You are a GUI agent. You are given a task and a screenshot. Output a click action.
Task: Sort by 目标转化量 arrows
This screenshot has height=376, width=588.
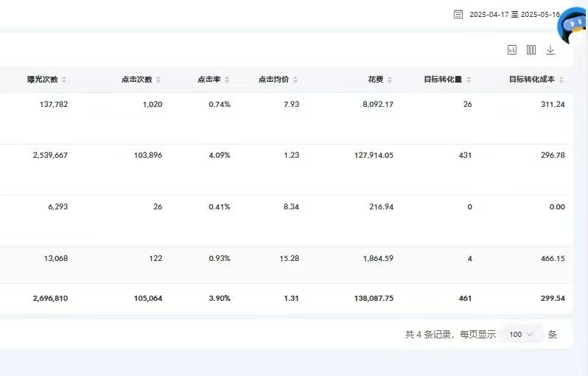[469, 80]
